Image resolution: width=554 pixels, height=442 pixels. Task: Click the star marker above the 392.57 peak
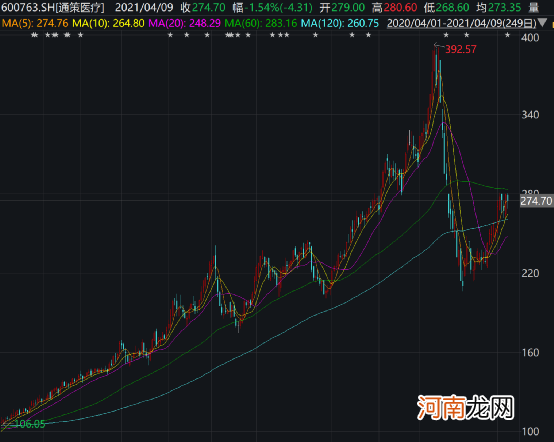pos(446,35)
